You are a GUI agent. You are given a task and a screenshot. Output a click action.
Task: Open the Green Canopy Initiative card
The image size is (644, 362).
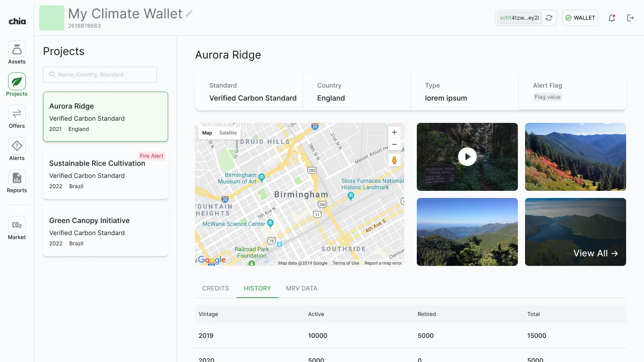pos(106,231)
